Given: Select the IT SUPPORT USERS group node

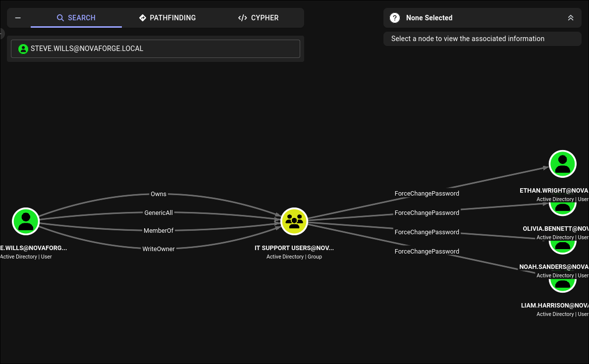Looking at the screenshot, I should (294, 221).
